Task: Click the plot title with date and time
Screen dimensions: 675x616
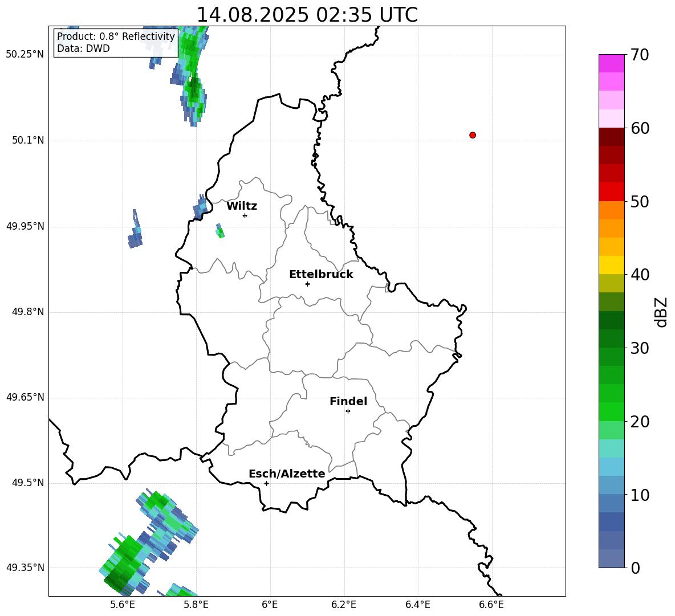Action: (x=307, y=15)
